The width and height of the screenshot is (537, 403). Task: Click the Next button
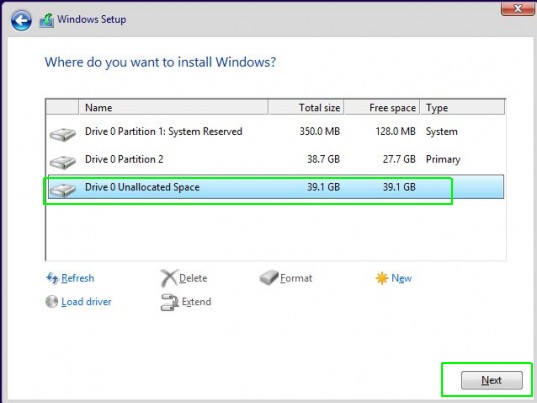pyautogui.click(x=492, y=380)
